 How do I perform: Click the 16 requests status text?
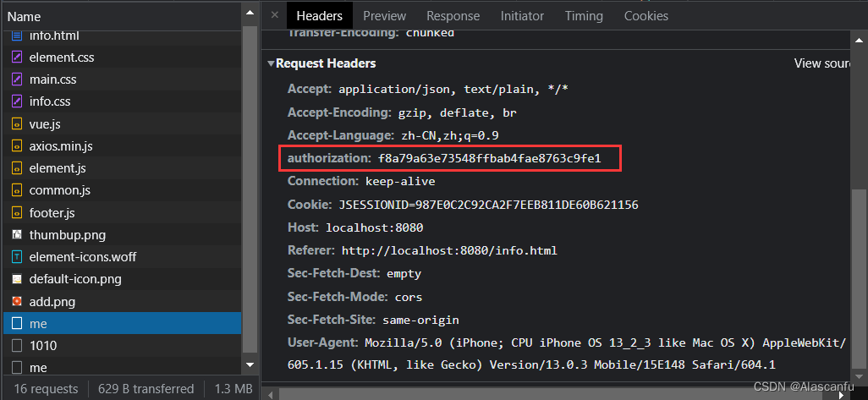(x=46, y=389)
